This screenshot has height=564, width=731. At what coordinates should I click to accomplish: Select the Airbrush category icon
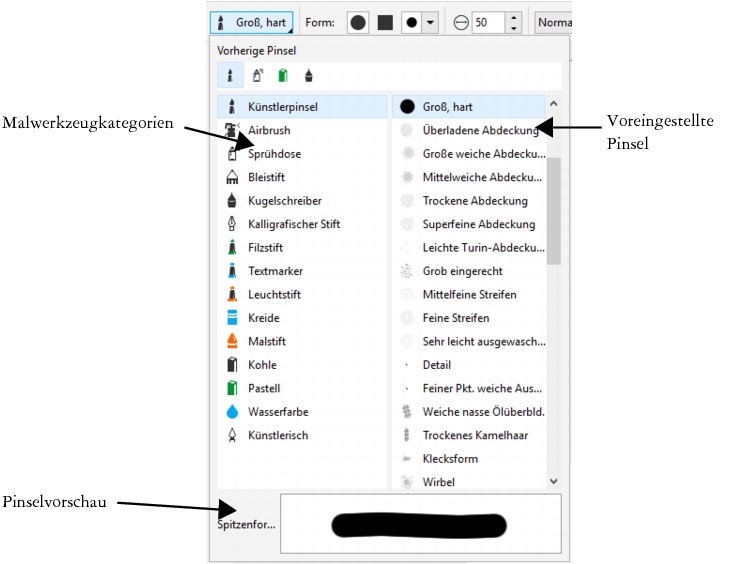point(232,130)
